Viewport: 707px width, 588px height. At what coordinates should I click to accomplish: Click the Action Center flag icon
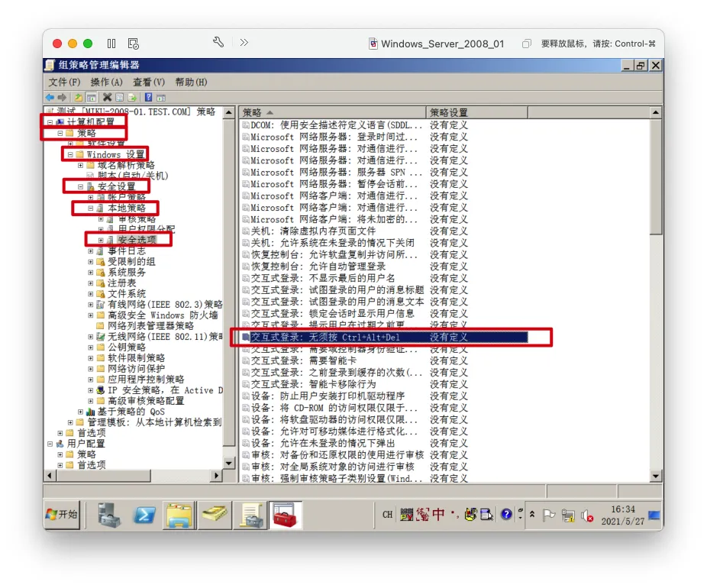coord(549,515)
